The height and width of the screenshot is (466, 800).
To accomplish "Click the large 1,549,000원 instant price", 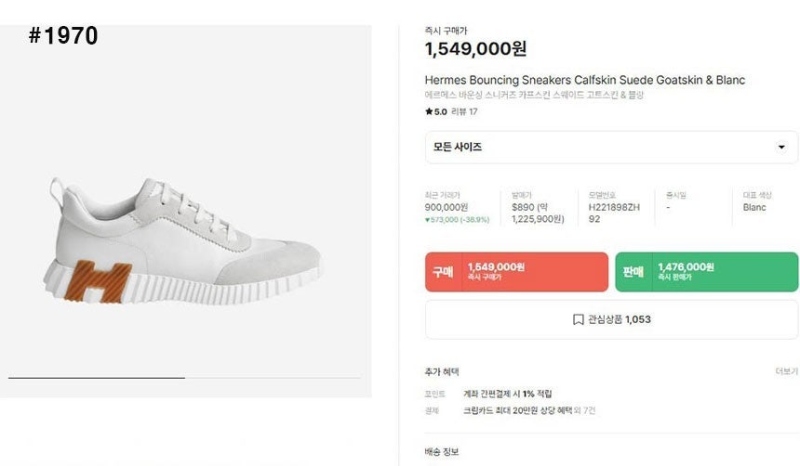I will pyautogui.click(x=475, y=49).
